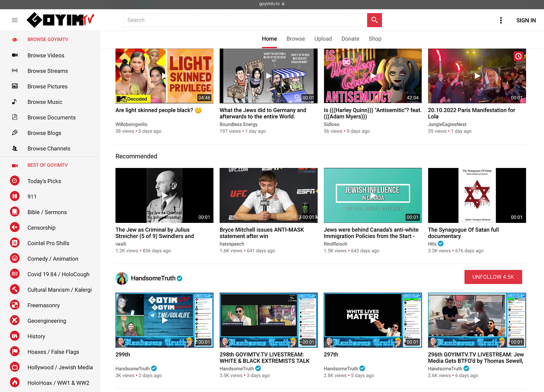Play the Light Skinned Privilege video thumbnail
This screenshot has width=544, height=392.
(164, 76)
